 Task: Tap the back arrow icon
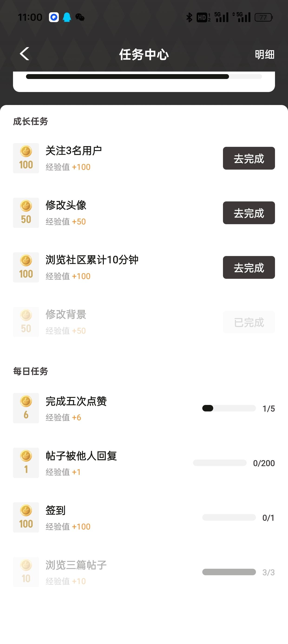[x=24, y=54]
